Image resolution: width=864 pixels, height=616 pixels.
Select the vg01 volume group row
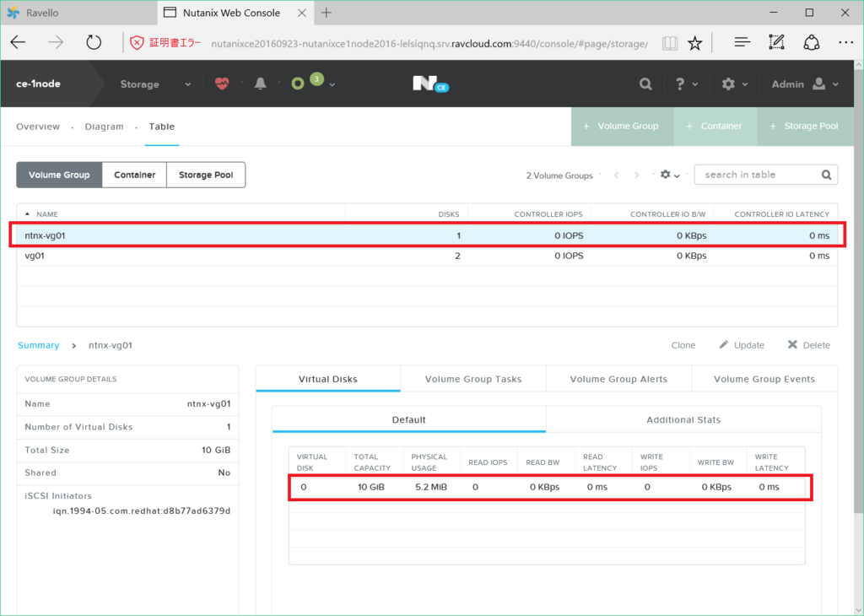tap(427, 256)
